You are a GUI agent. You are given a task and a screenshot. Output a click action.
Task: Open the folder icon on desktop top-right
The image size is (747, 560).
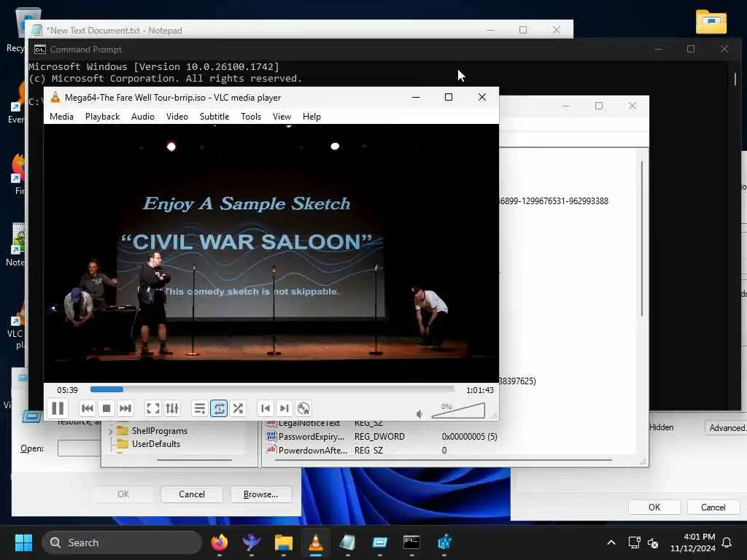coord(711,22)
